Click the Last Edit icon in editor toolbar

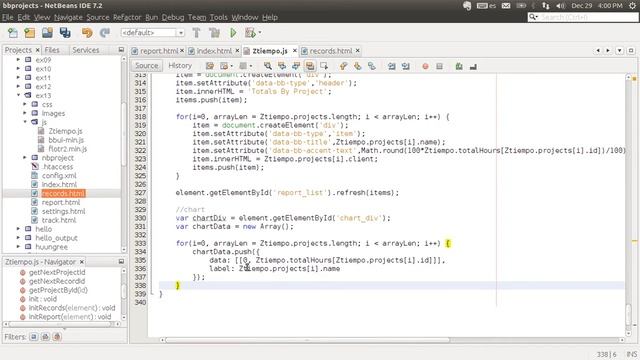pyautogui.click(x=210, y=66)
